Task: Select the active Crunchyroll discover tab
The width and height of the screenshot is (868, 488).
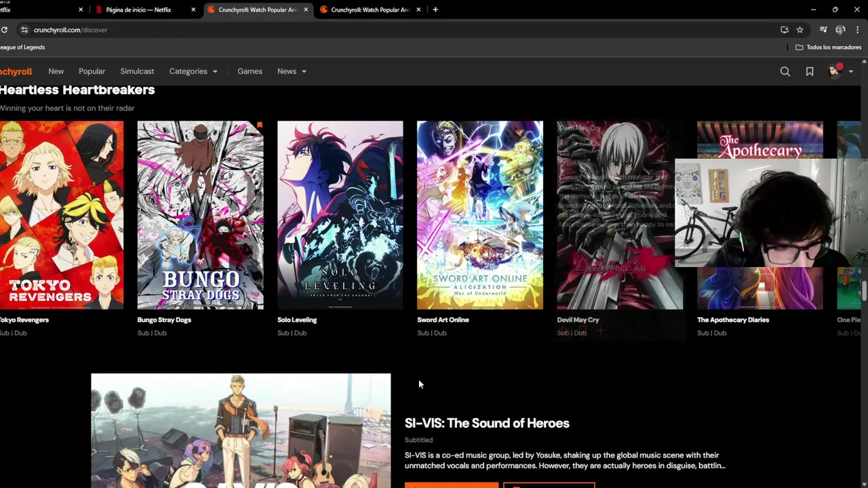Action: [258, 9]
